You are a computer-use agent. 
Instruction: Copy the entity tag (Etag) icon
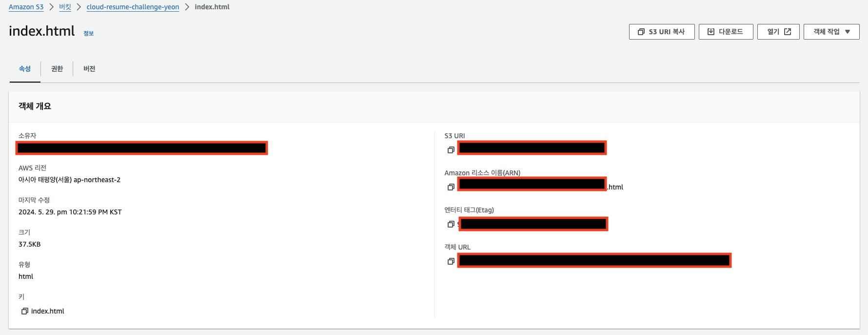451,224
